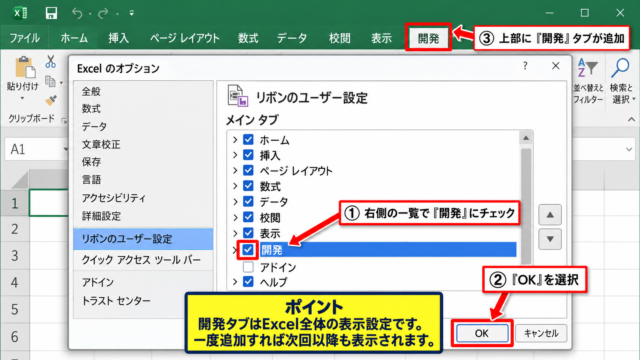Select the Format Painter brush icon
The height and width of the screenshot is (360, 640).
pyautogui.click(x=51, y=100)
